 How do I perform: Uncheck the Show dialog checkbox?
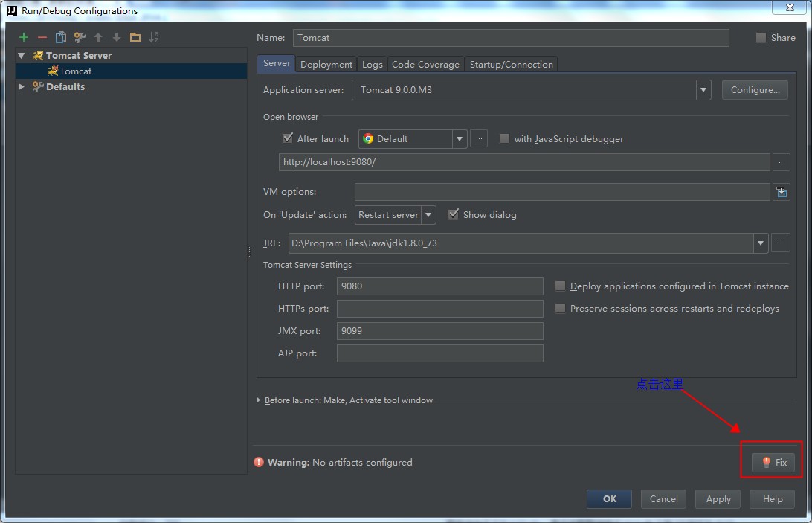pos(453,214)
